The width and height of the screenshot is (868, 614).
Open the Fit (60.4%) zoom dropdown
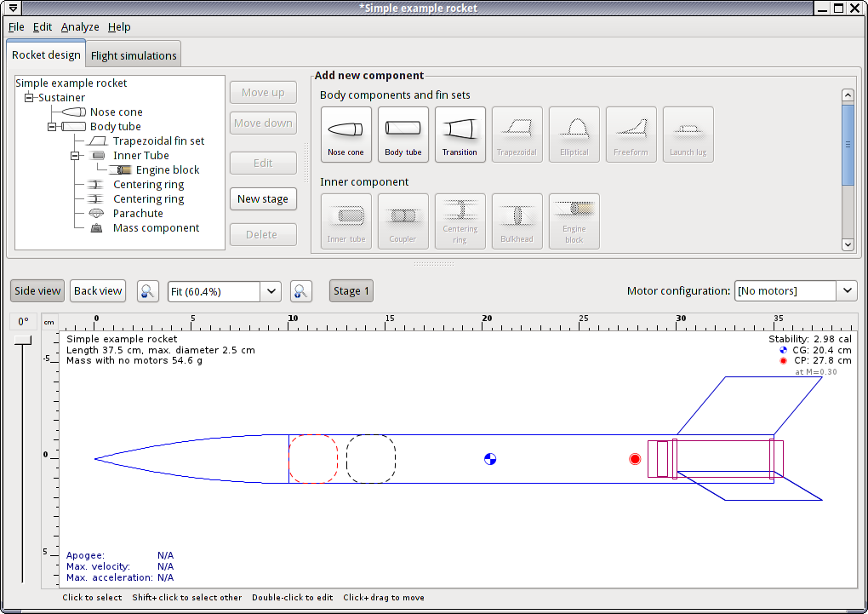(271, 291)
